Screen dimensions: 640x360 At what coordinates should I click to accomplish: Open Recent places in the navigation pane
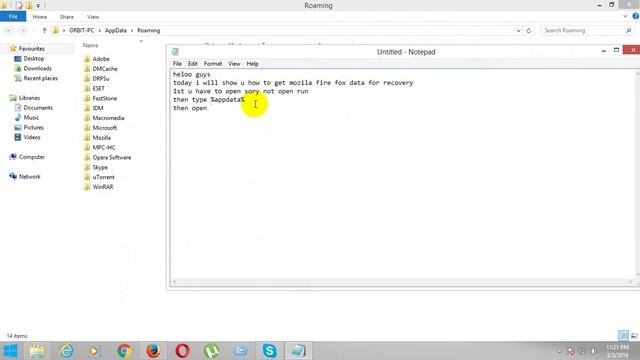coord(40,78)
